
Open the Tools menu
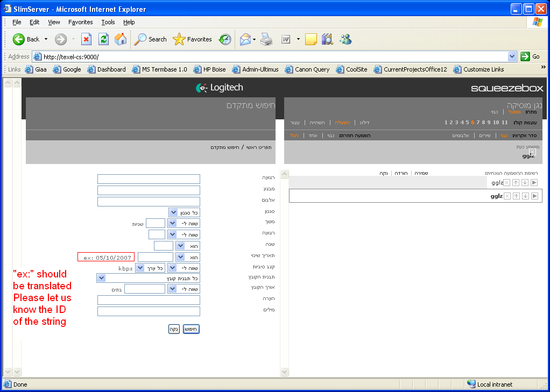pos(108,22)
